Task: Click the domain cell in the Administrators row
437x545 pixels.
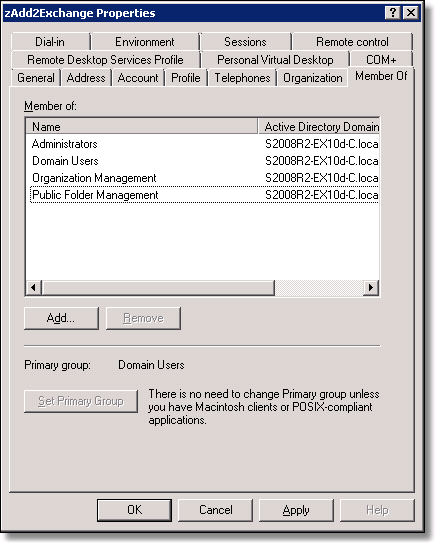Action: [322, 144]
